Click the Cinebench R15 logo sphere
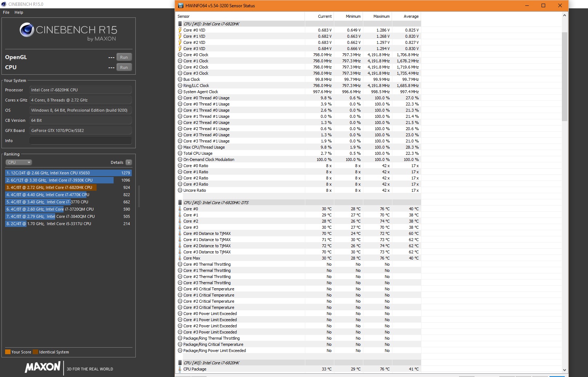Screen dimensions: 588x377 pyautogui.click(x=27, y=30)
